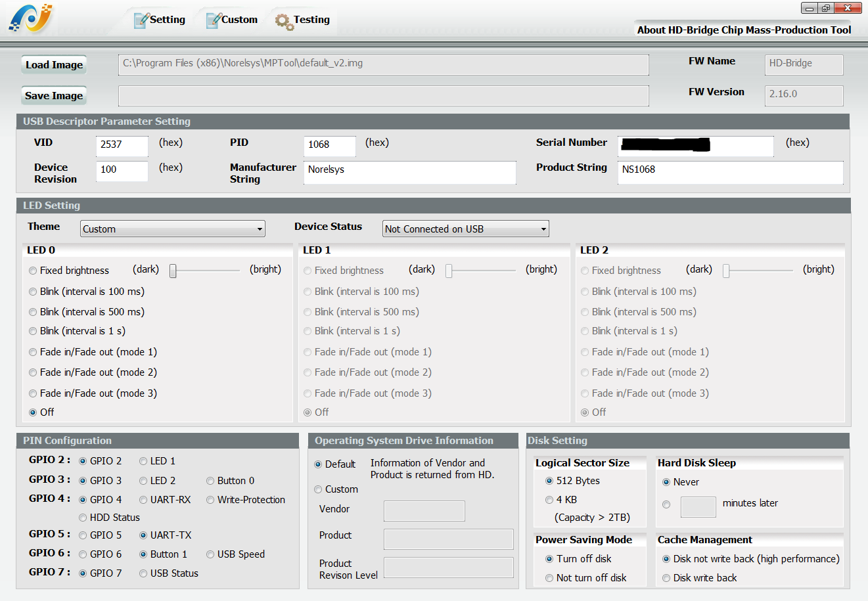The width and height of the screenshot is (868, 601).
Task: Select LED 0 Blink interval 100 ms
Action: (87, 292)
